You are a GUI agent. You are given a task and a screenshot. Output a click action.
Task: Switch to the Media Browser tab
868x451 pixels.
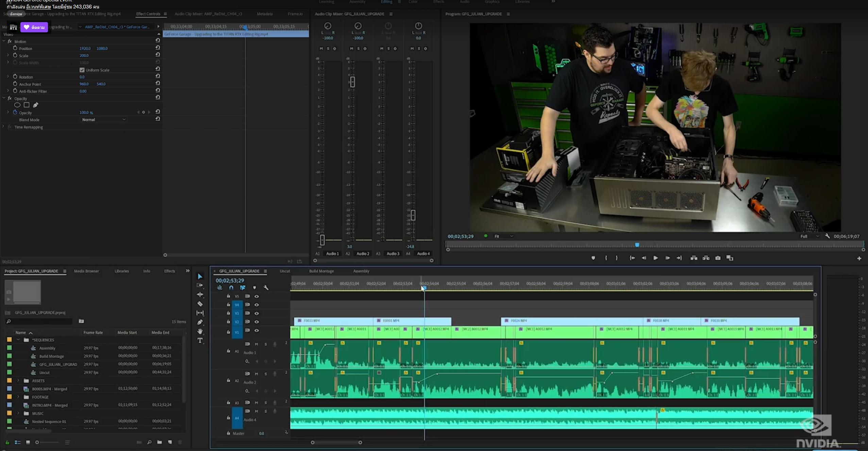tap(86, 271)
